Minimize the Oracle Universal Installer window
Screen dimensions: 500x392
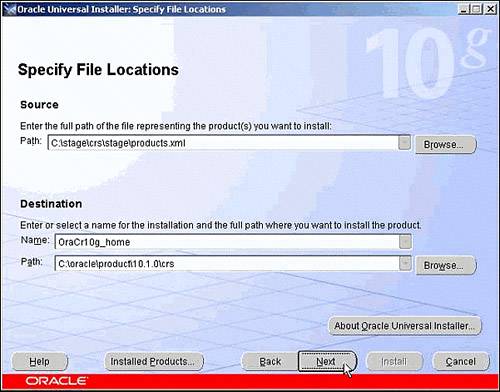464,9
